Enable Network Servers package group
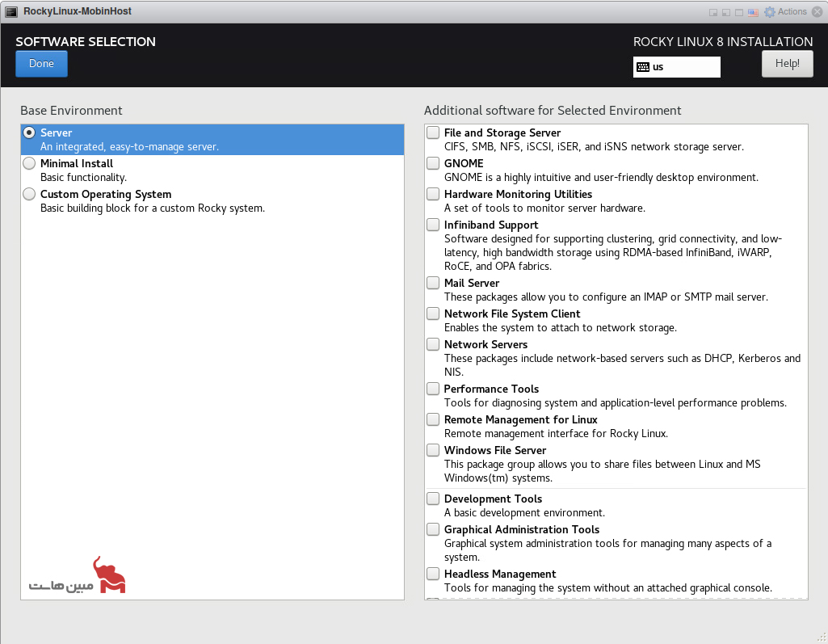Image resolution: width=828 pixels, height=644 pixels. (433, 344)
